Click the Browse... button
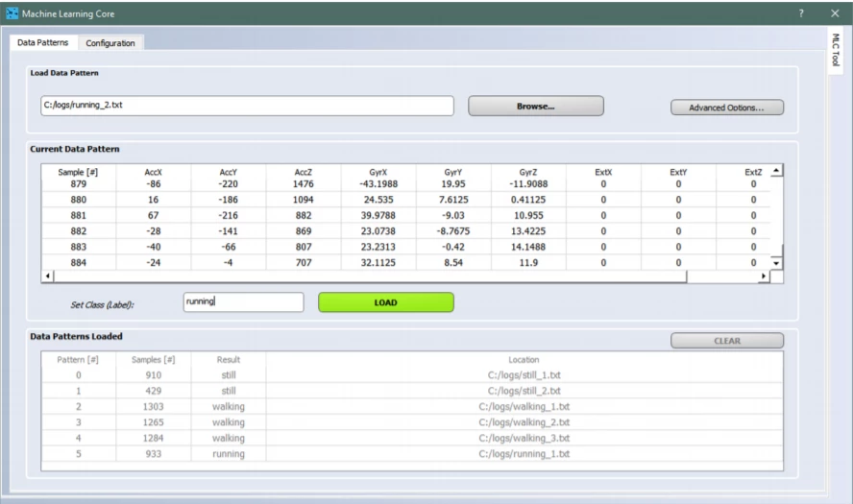The width and height of the screenshot is (853, 504). [x=536, y=106]
